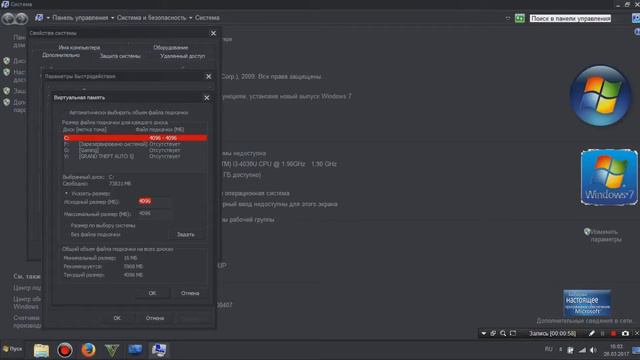640x360 pixels.
Task: Open Дополнительные сведения в сети link
Action: coord(584,321)
